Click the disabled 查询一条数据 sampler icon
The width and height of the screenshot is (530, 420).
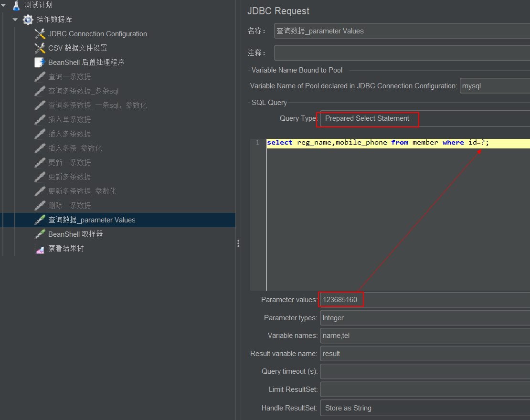(39, 76)
